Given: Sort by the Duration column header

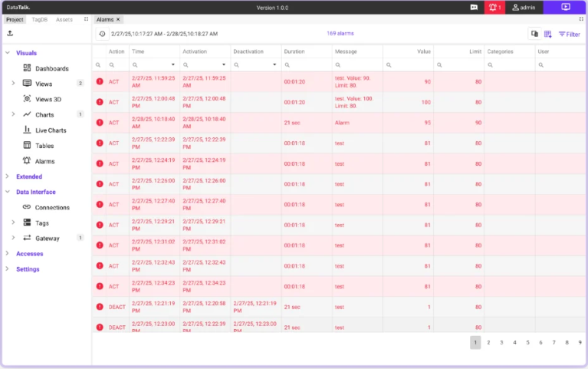Looking at the screenshot, I should click(294, 51).
